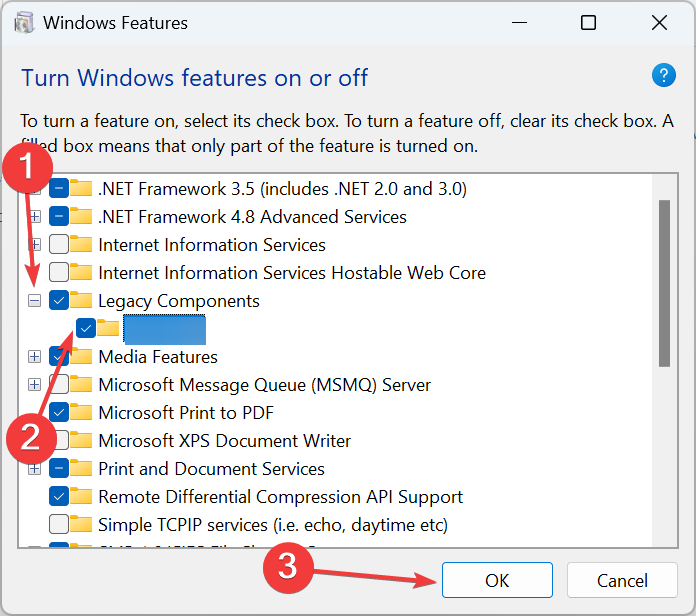Click the Windows Features title bar icon
The height and width of the screenshot is (616, 696).
[25, 22]
